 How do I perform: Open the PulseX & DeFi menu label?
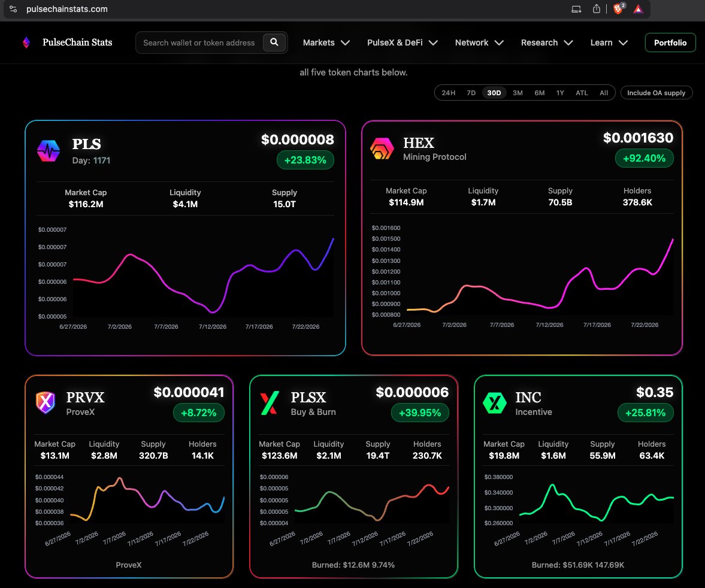[x=395, y=43]
